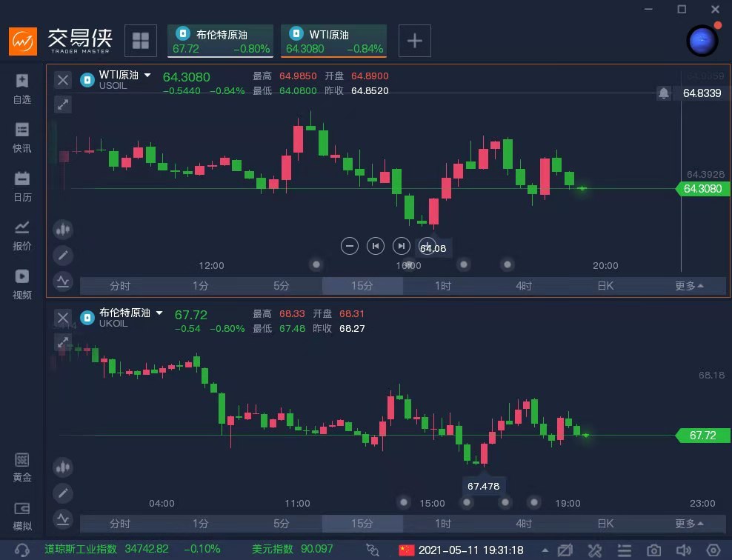This screenshot has width=732, height=560.
Task: Open the indicators tool in WTI chart
Action: (63, 281)
